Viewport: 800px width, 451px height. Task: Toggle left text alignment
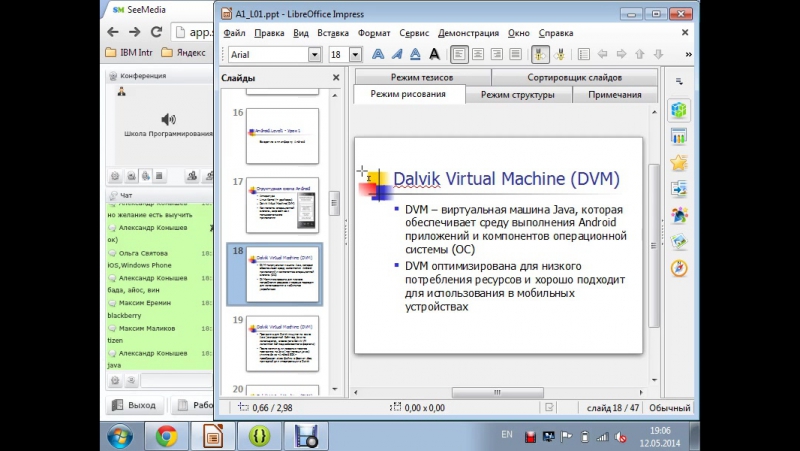pyautogui.click(x=459, y=54)
